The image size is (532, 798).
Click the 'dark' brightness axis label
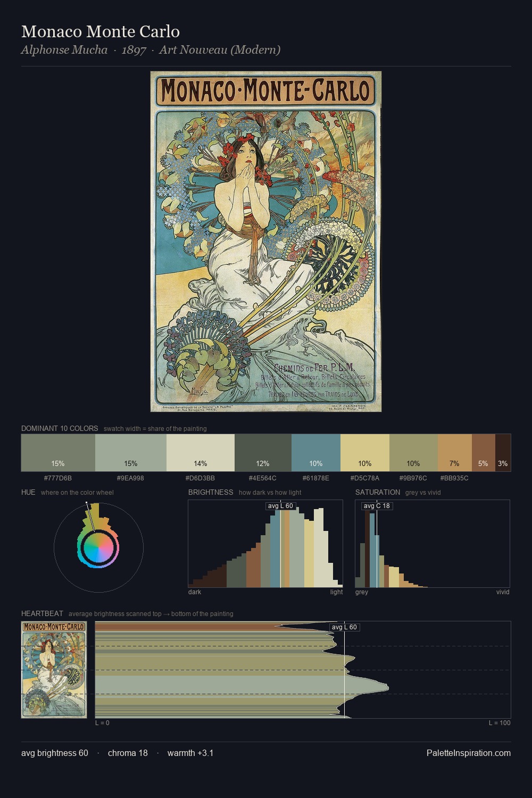coord(195,592)
